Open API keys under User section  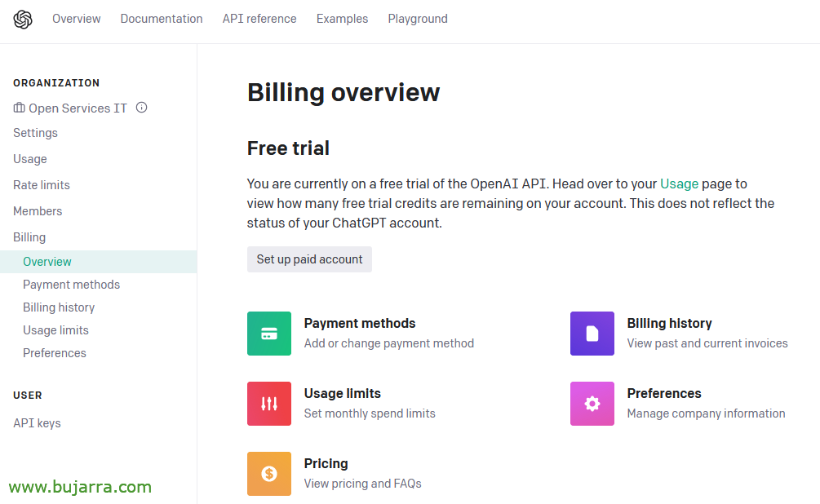[x=38, y=423]
